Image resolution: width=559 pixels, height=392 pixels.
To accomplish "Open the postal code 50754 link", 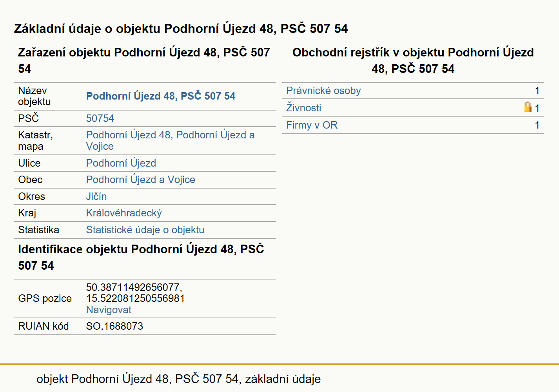I will tap(100, 118).
